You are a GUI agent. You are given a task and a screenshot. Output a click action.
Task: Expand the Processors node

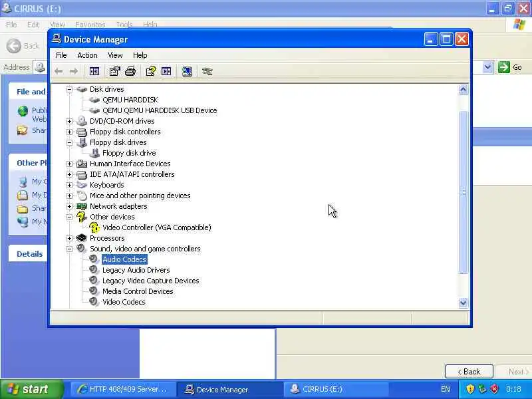[70, 239]
